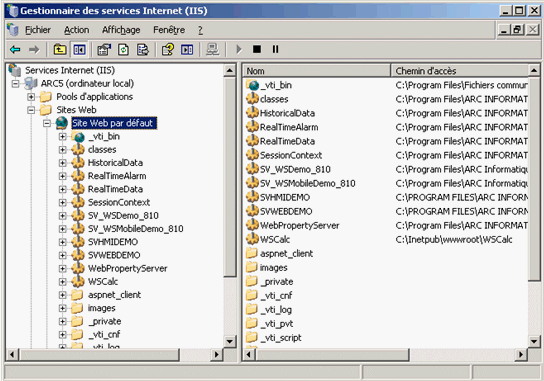Expand the images tree node

pos(62,308)
